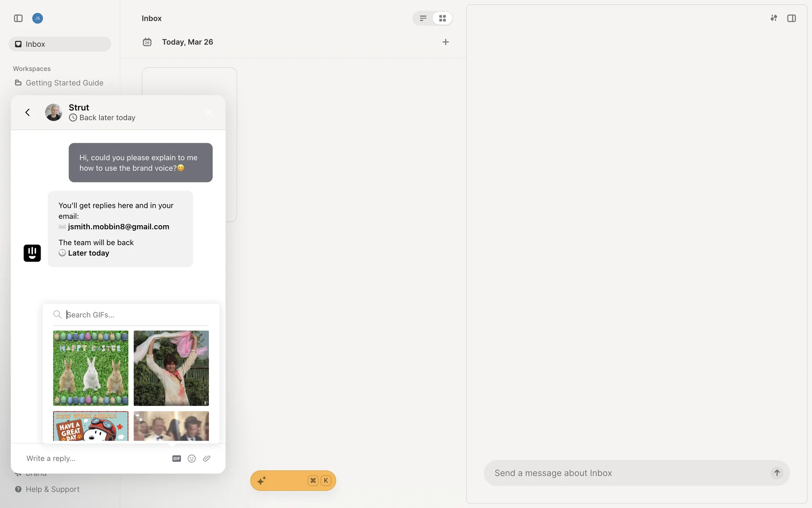812x508 pixels.
Task: Switch to list view layout
Action: [x=423, y=18]
